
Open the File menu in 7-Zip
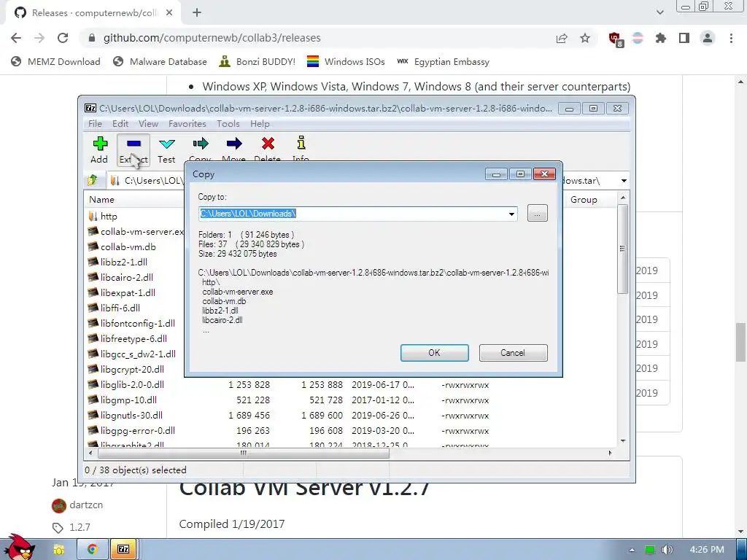click(x=95, y=124)
